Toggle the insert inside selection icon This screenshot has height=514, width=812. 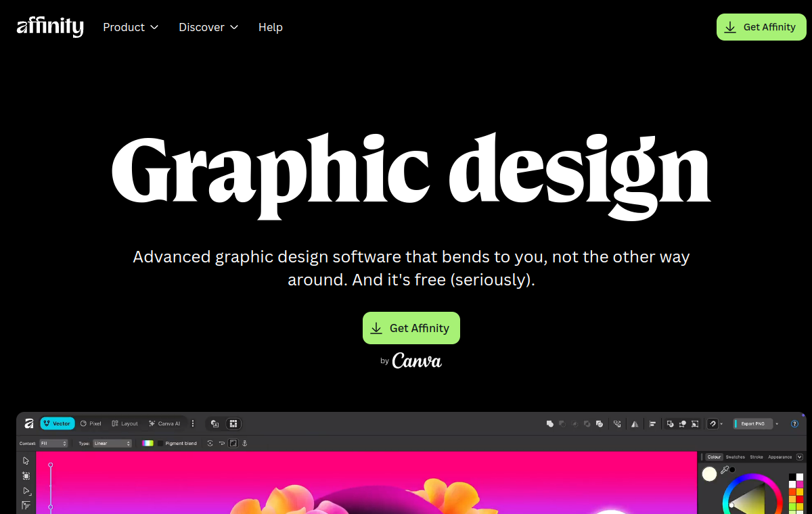[695, 423]
